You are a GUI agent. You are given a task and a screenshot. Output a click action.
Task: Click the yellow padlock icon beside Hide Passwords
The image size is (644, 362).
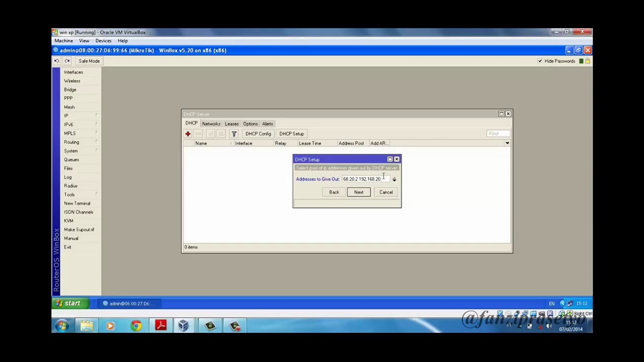pyautogui.click(x=588, y=61)
